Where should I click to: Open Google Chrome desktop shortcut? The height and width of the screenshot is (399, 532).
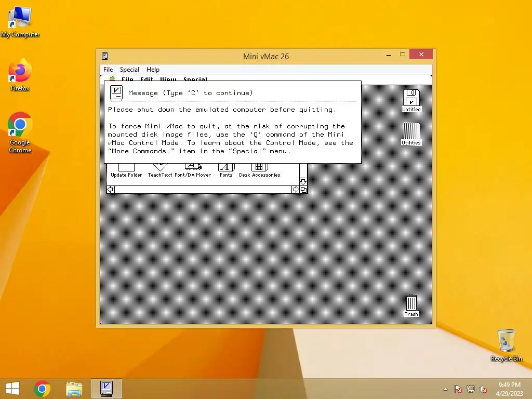pyautogui.click(x=20, y=132)
